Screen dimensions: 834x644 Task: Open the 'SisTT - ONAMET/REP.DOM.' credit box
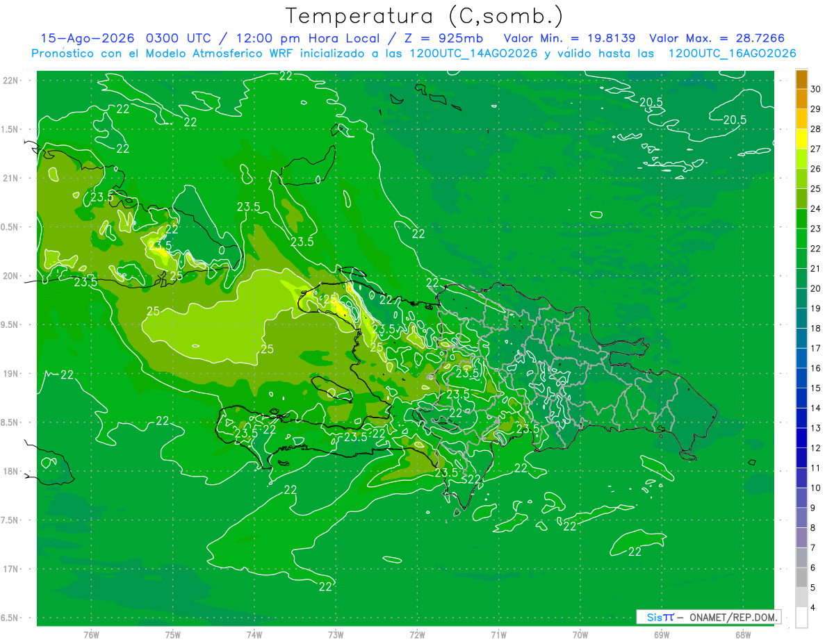709,617
